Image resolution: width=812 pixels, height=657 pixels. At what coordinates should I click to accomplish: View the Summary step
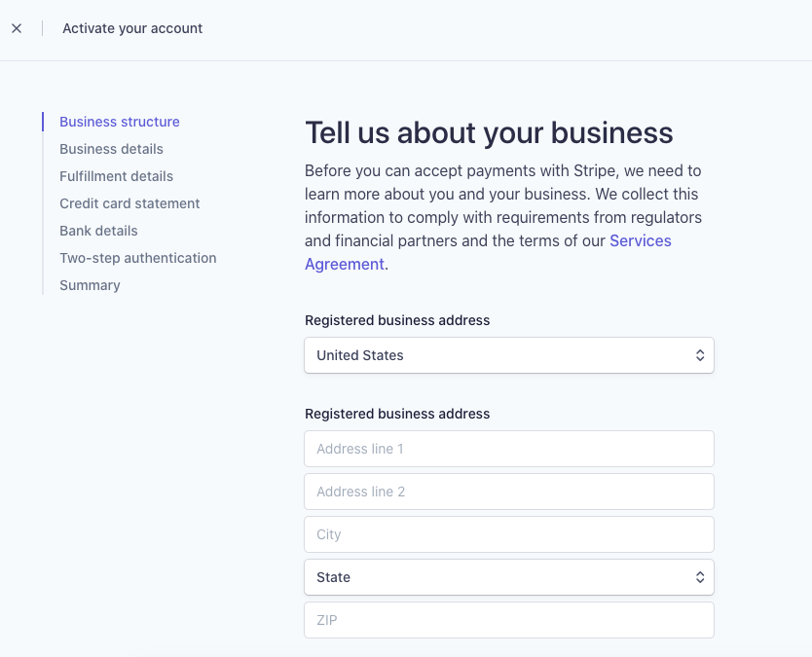90,285
